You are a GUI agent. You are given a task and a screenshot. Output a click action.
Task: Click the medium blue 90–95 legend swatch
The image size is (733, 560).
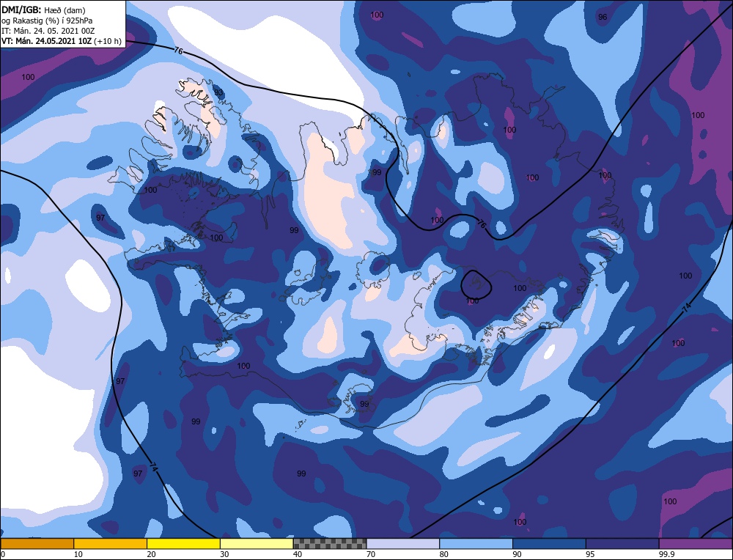(549, 544)
